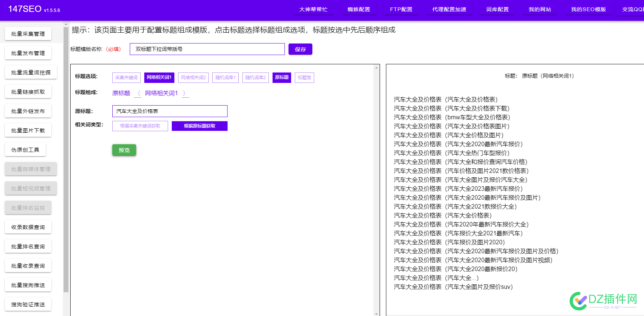
Task: Open 批量发布管理 in sidebar
Action: pos(28,53)
